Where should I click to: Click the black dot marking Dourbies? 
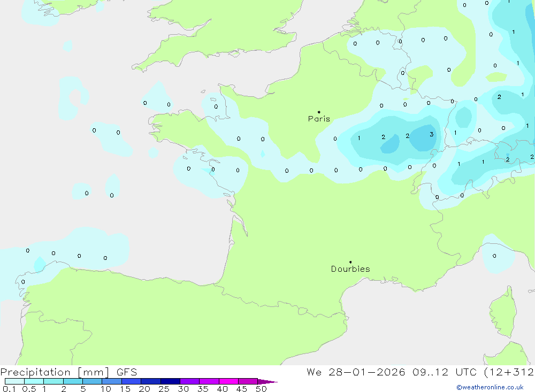point(350,262)
